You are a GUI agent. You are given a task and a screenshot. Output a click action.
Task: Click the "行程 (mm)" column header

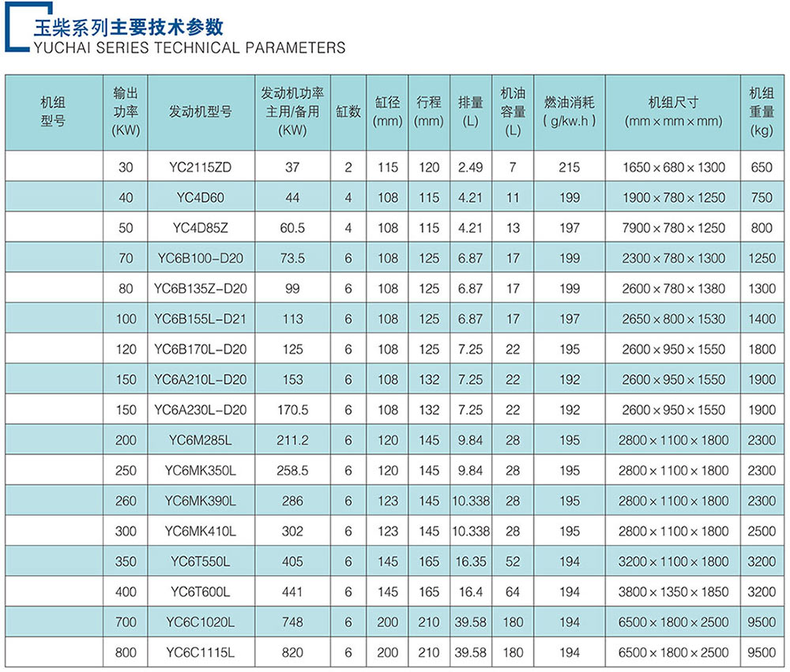pos(429,112)
